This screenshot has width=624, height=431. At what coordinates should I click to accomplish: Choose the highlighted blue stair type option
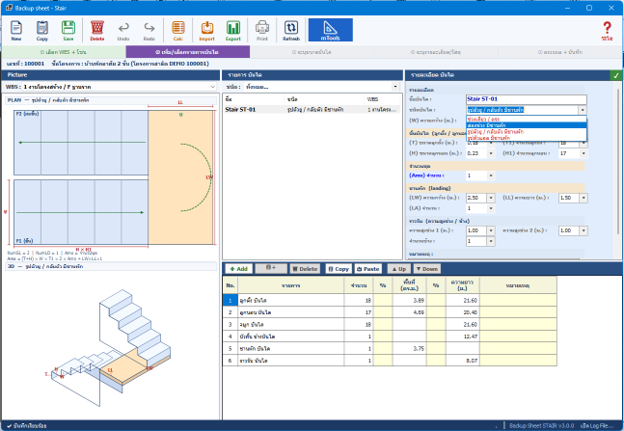click(526, 125)
